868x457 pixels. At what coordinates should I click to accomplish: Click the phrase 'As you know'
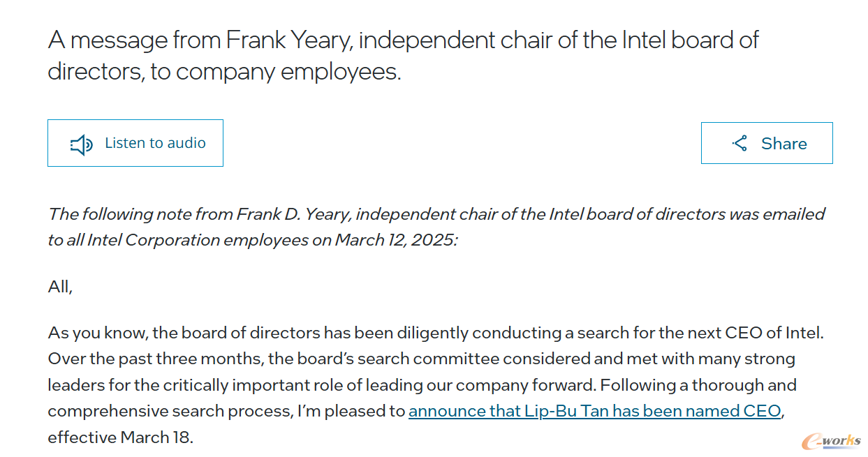point(97,333)
